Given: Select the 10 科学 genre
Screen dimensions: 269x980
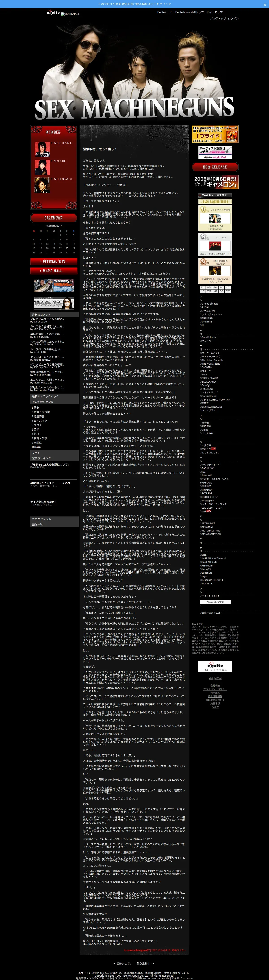Looking at the screenshot, I should (x=36, y=447).
